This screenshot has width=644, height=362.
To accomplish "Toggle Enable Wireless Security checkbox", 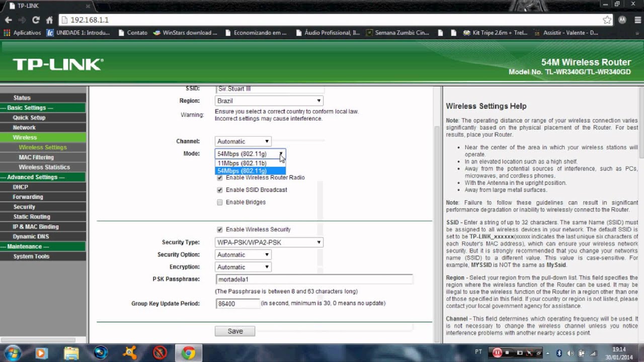I will (219, 230).
